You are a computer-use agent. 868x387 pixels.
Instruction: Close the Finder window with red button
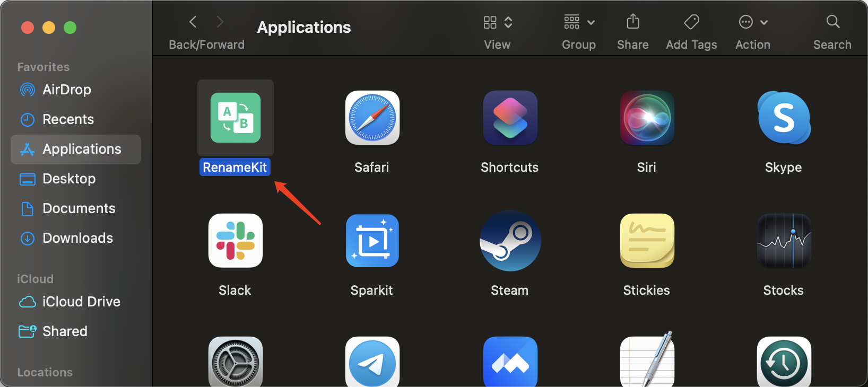[x=28, y=27]
